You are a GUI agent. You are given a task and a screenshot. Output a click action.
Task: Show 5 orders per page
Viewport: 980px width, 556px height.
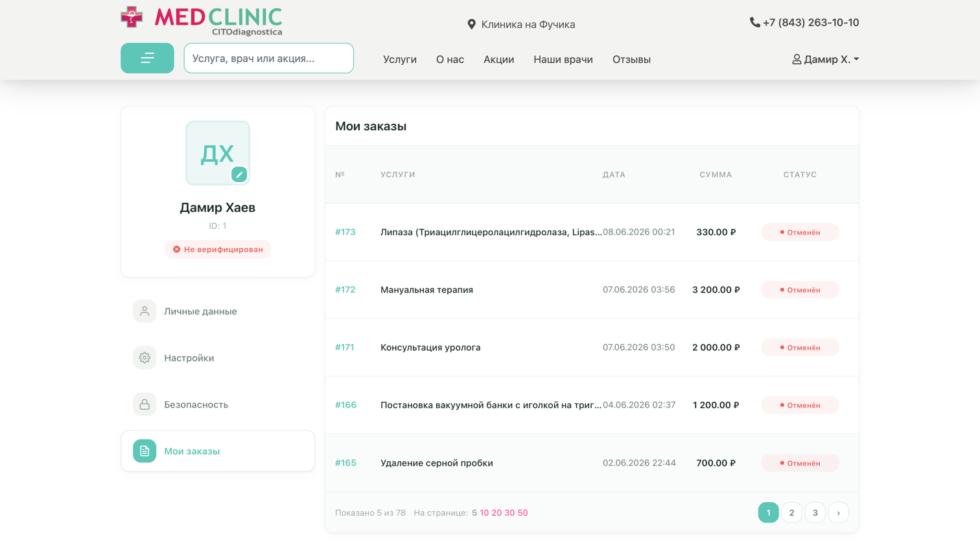pyautogui.click(x=474, y=513)
